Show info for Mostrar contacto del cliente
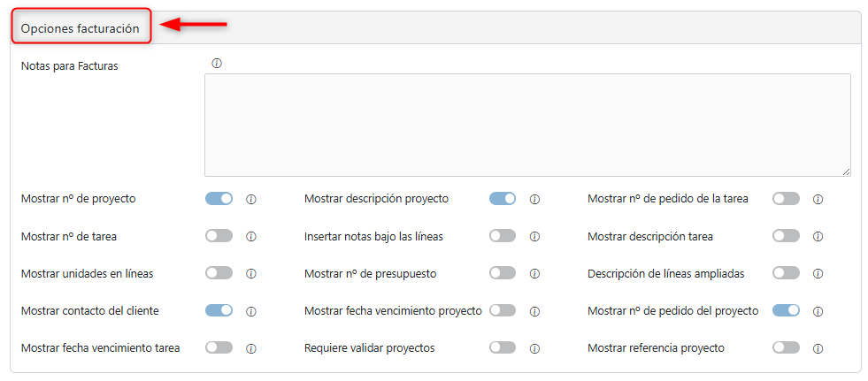The height and width of the screenshot is (381, 868). pos(251,311)
